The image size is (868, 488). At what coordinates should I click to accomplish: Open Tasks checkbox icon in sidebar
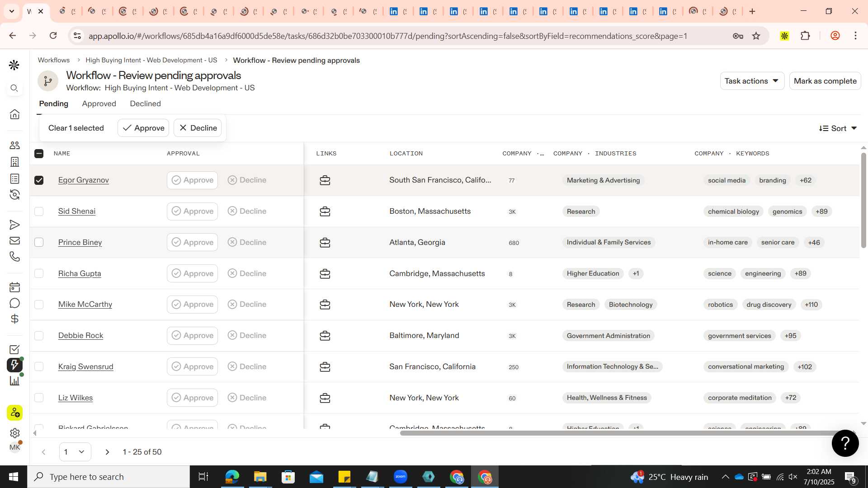click(x=14, y=349)
